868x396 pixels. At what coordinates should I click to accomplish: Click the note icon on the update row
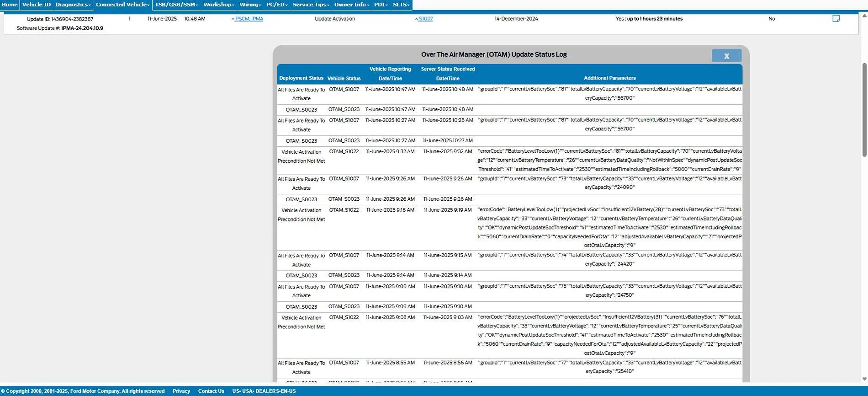pyautogui.click(x=836, y=19)
